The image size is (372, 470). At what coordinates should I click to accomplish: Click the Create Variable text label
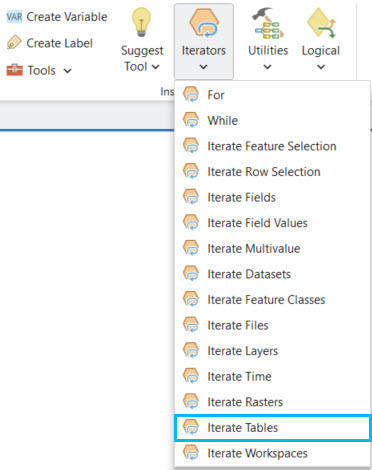coord(67,17)
